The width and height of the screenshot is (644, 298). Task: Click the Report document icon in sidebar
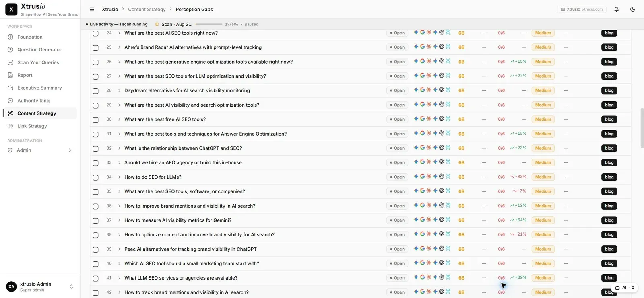coord(10,75)
